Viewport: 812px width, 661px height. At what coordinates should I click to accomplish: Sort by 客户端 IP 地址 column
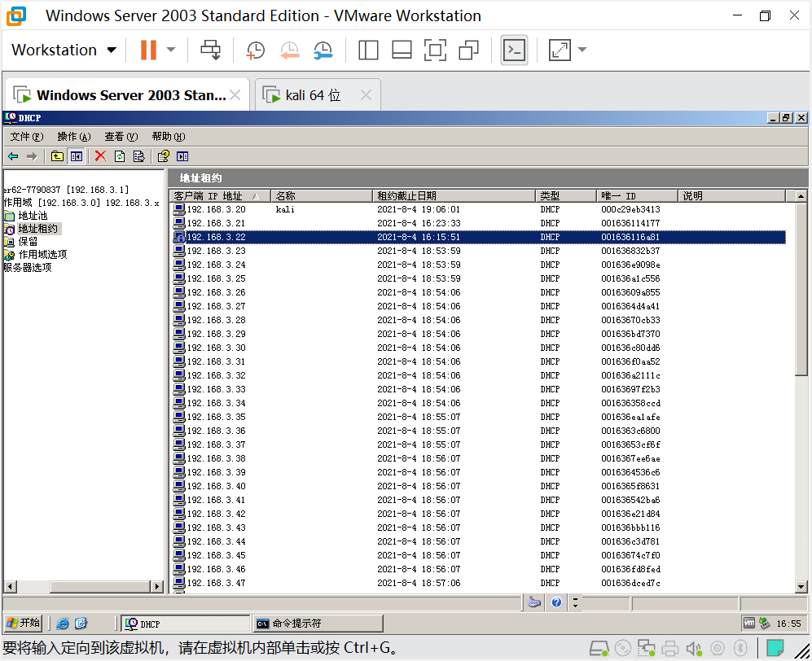click(220, 196)
